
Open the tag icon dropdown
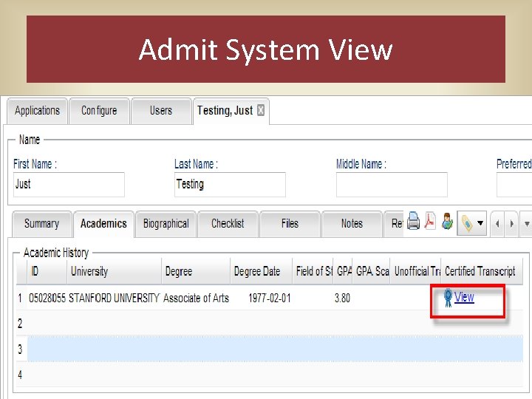471,223
